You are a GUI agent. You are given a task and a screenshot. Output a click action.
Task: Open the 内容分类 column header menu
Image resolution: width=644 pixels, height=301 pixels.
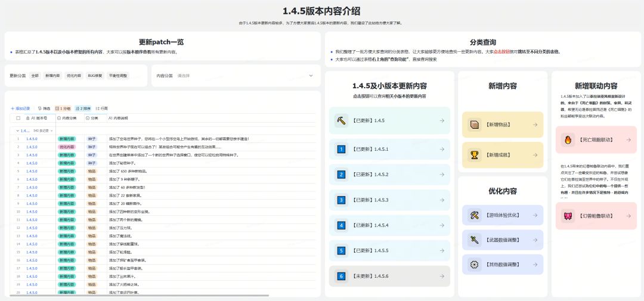coord(70,118)
